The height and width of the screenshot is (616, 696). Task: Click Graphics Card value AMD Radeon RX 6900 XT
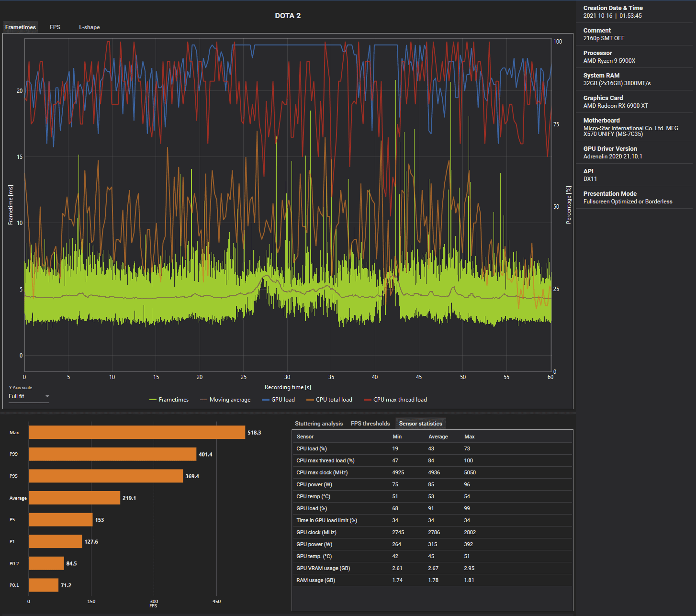[616, 106]
